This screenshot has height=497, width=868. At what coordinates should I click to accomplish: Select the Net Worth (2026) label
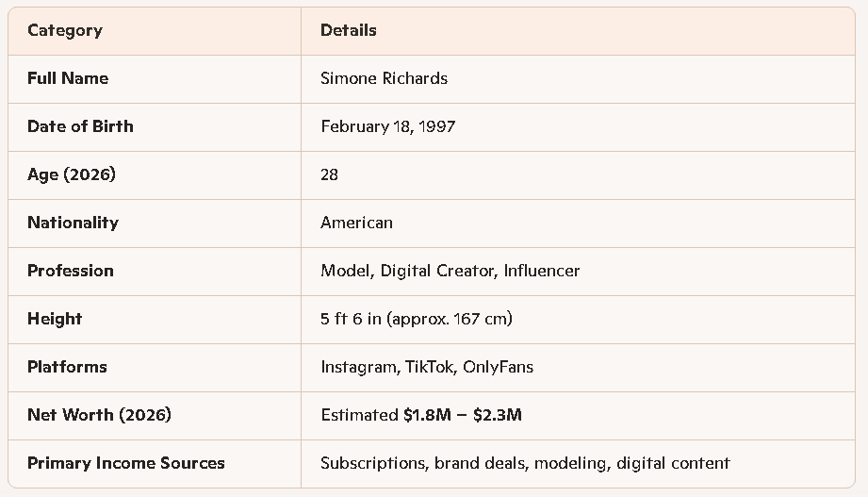99,415
